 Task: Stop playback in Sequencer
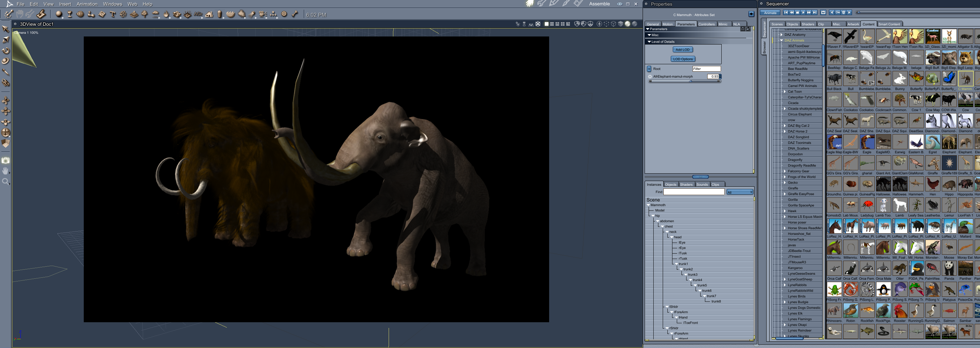point(797,12)
